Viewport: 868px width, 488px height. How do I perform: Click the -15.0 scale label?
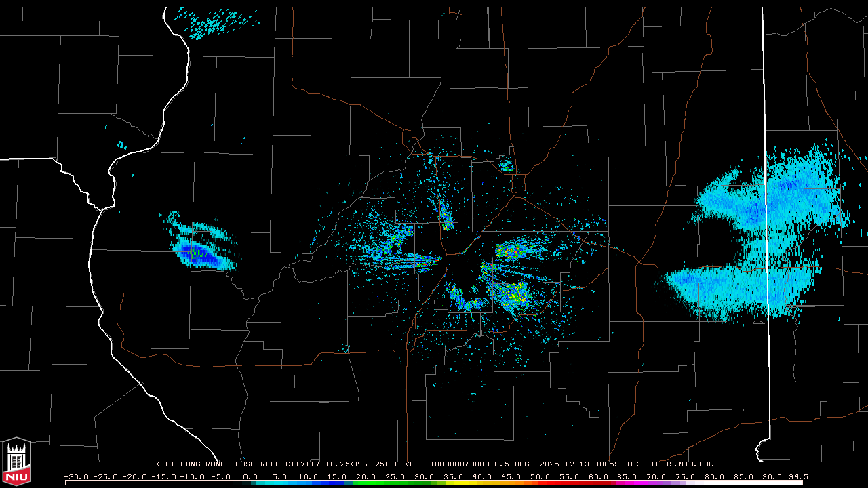pyautogui.click(x=162, y=476)
